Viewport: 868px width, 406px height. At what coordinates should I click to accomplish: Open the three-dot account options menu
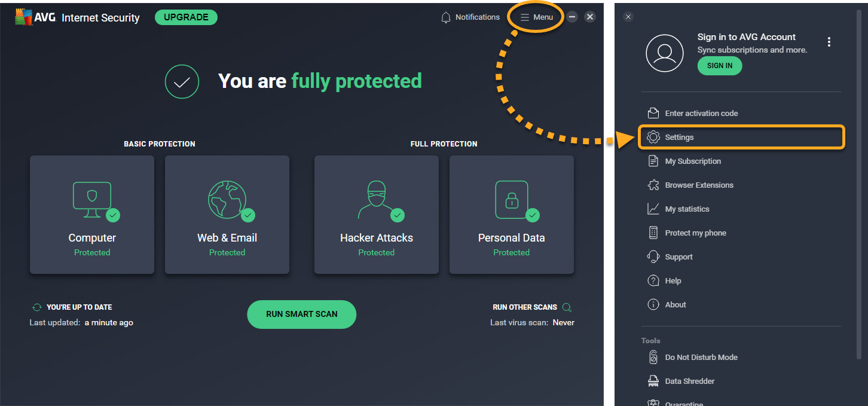click(x=829, y=42)
